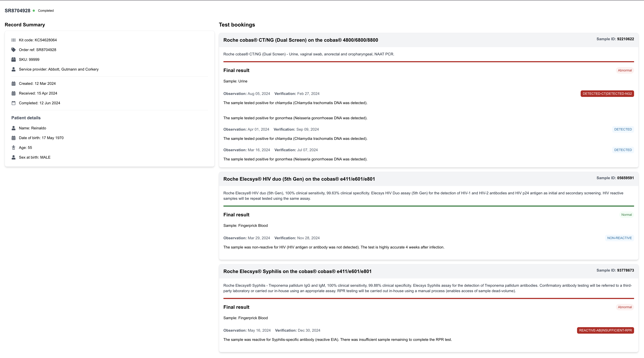644x358 pixels.
Task: Click the Completed status label
Action: [46, 10]
